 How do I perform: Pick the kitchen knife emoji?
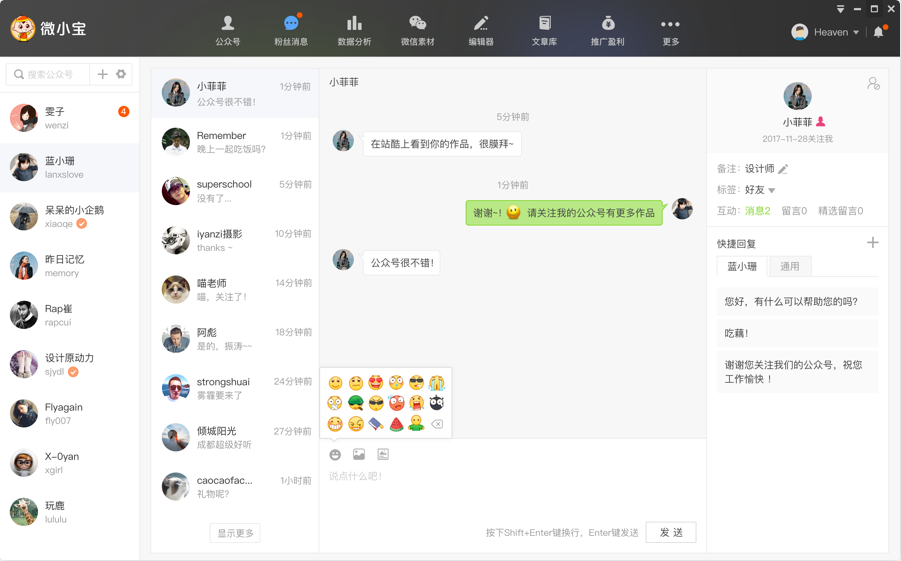coord(376,424)
